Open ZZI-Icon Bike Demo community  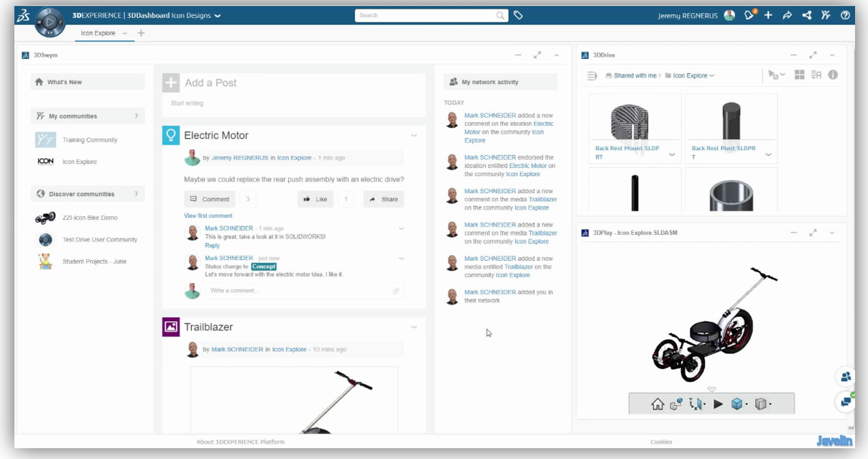coord(90,218)
